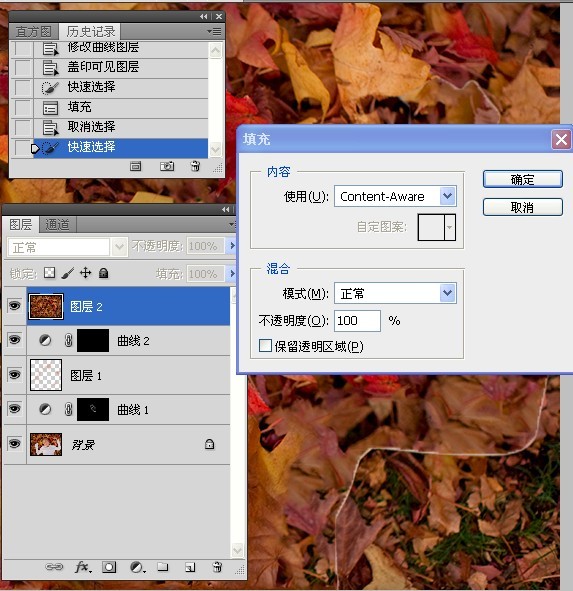Open Layers panel options menu
Screen dimensions: 573x591
point(231,224)
